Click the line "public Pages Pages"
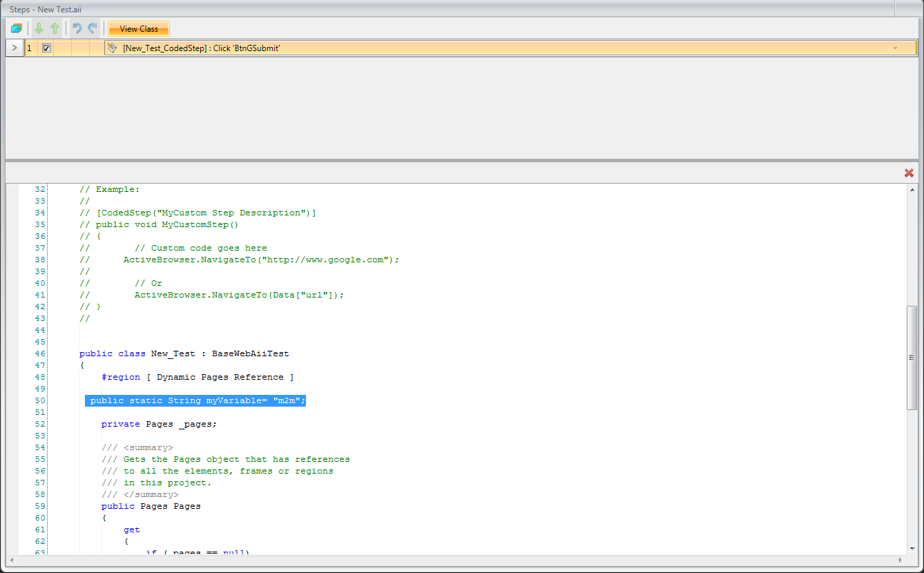 point(151,506)
